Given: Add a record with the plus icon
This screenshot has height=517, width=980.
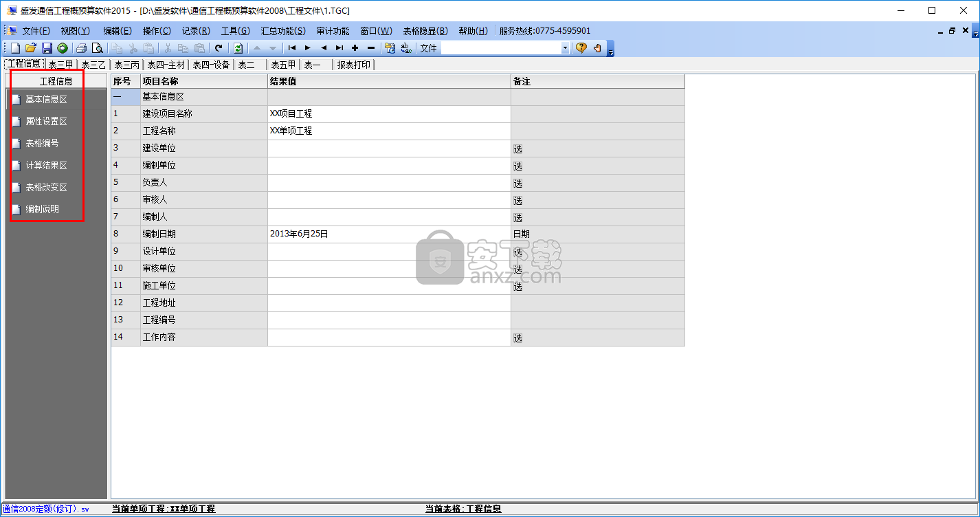Looking at the screenshot, I should point(355,48).
